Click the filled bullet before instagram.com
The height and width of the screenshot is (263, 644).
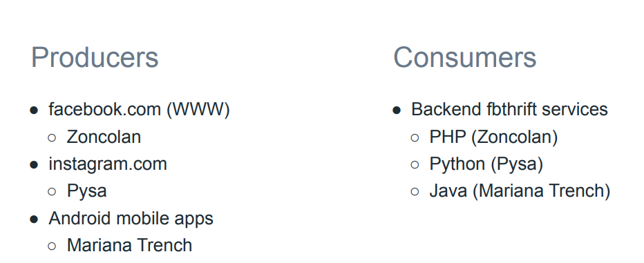[x=34, y=165]
